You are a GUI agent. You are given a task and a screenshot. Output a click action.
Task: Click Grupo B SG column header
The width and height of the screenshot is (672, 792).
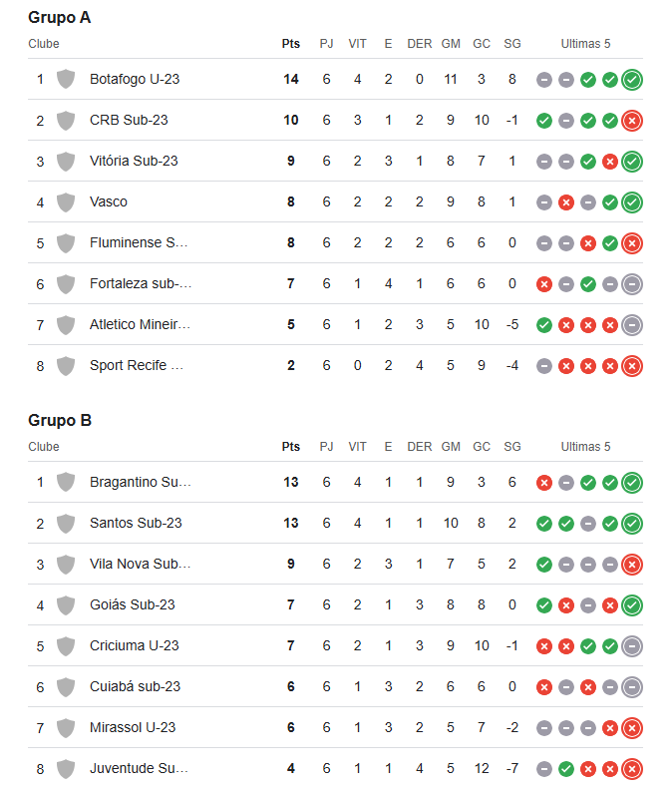click(511, 447)
